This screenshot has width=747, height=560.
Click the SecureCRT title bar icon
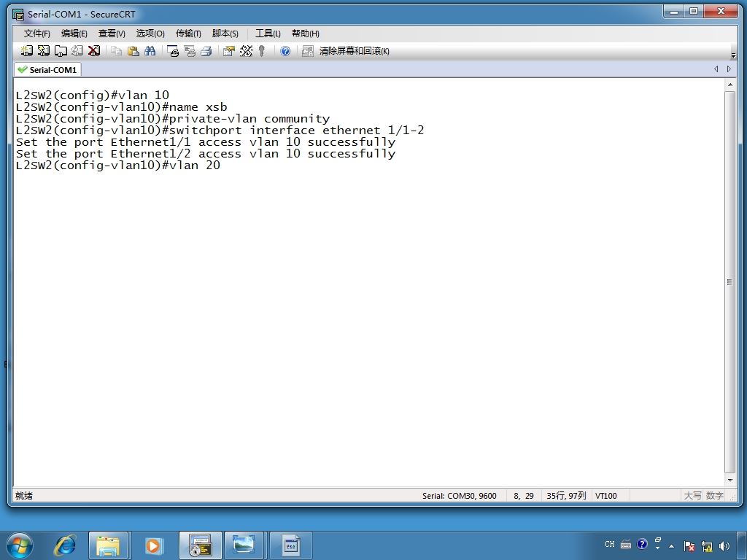pyautogui.click(x=18, y=15)
